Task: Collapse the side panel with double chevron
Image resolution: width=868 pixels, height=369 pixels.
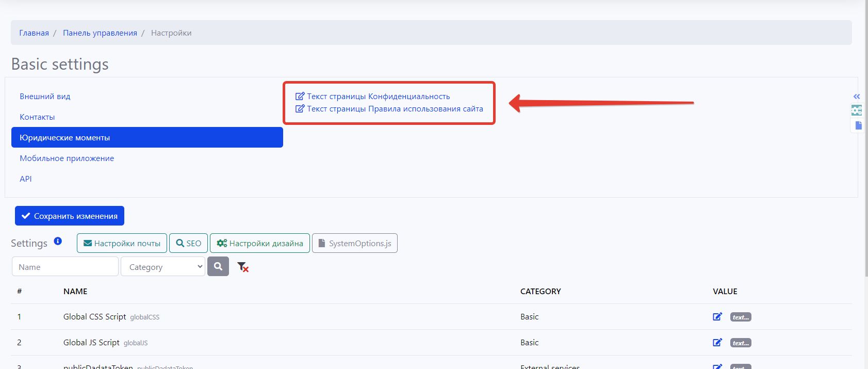Action: tap(857, 97)
